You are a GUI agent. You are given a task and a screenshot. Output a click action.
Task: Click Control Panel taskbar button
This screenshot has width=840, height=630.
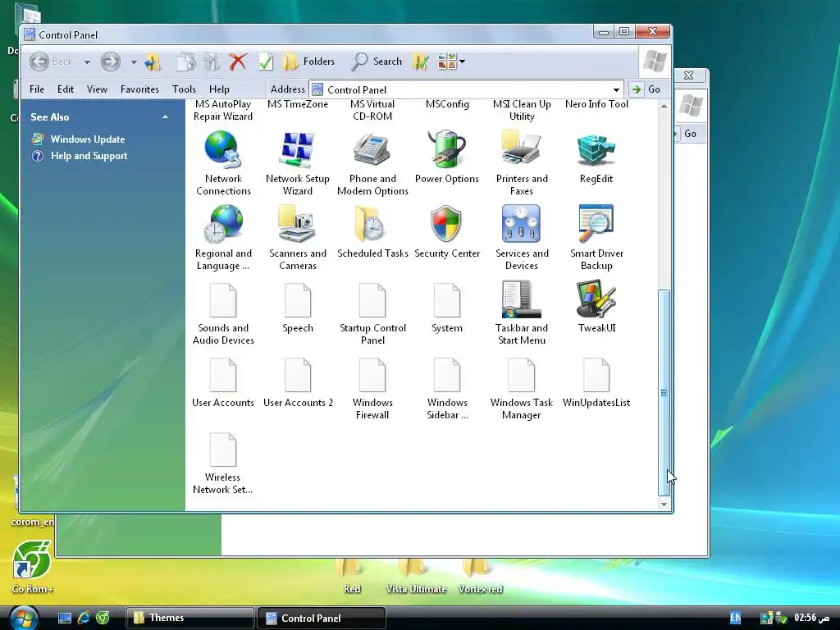point(322,618)
